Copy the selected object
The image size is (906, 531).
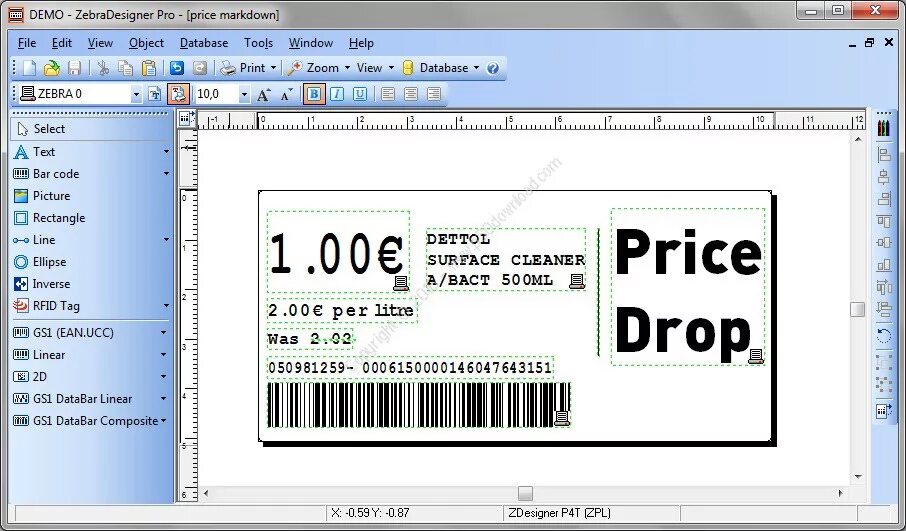click(x=125, y=68)
